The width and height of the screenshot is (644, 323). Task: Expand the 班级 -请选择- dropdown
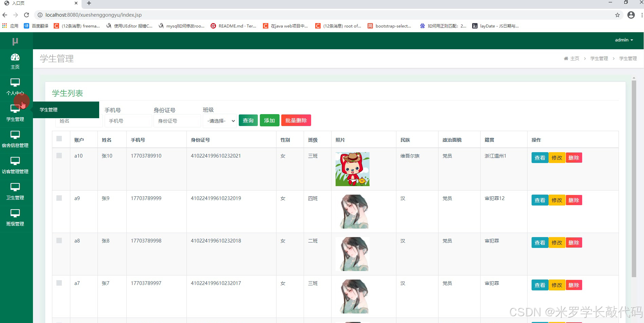tap(220, 121)
